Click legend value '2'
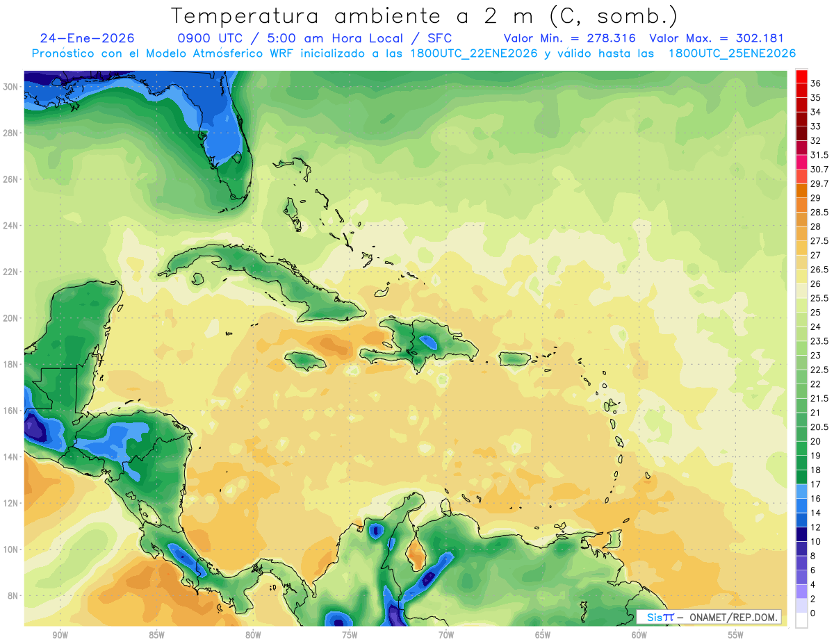This screenshot has width=834, height=644. point(813,599)
